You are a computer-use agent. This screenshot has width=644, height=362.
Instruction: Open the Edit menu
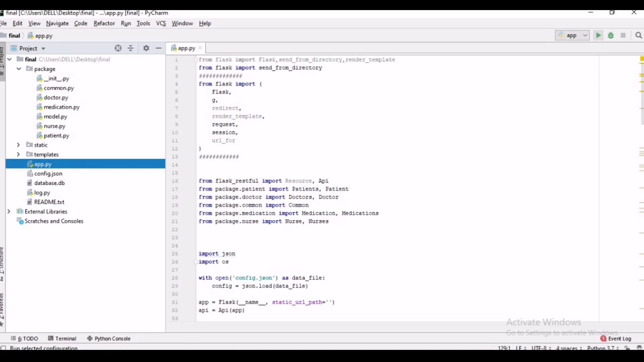coord(18,23)
